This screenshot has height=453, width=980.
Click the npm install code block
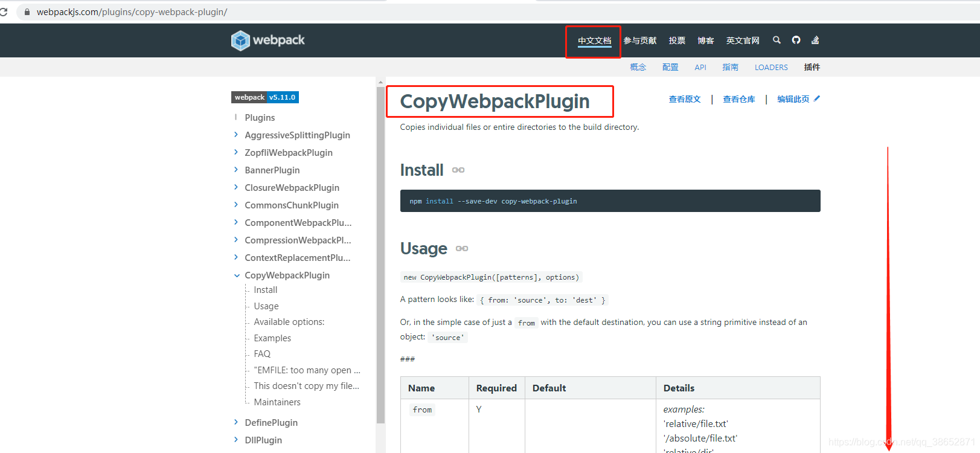(610, 201)
